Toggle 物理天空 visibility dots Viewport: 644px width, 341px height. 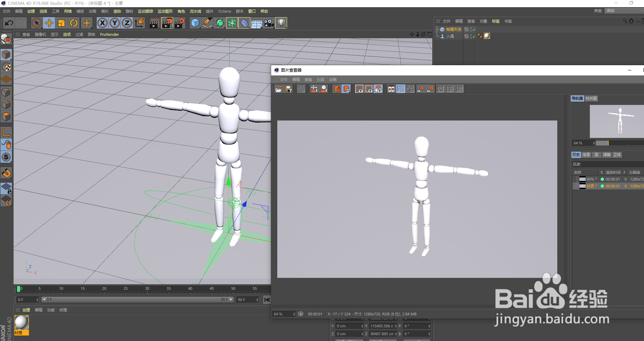point(471,30)
